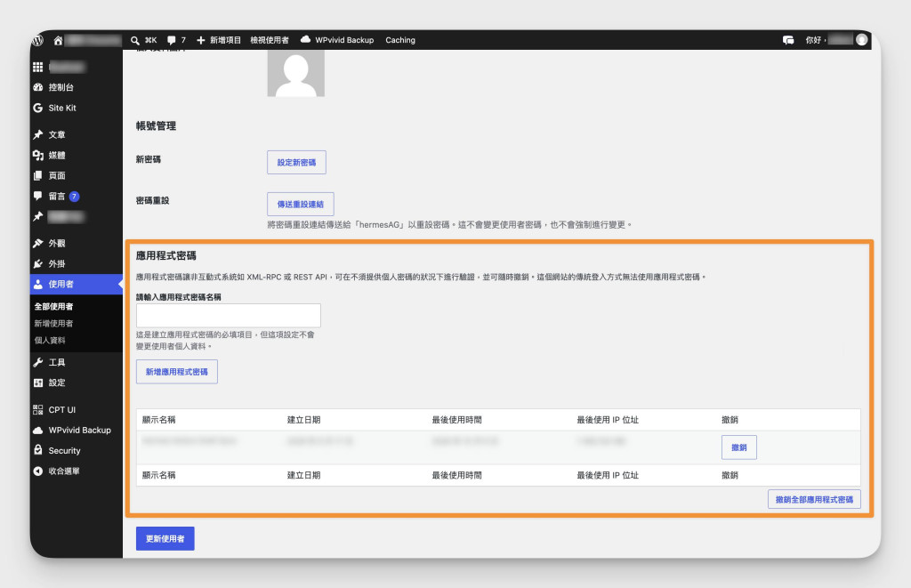The width and height of the screenshot is (911, 588).
Task: Open 媒體 media icon in sidebar
Action: (x=37, y=155)
